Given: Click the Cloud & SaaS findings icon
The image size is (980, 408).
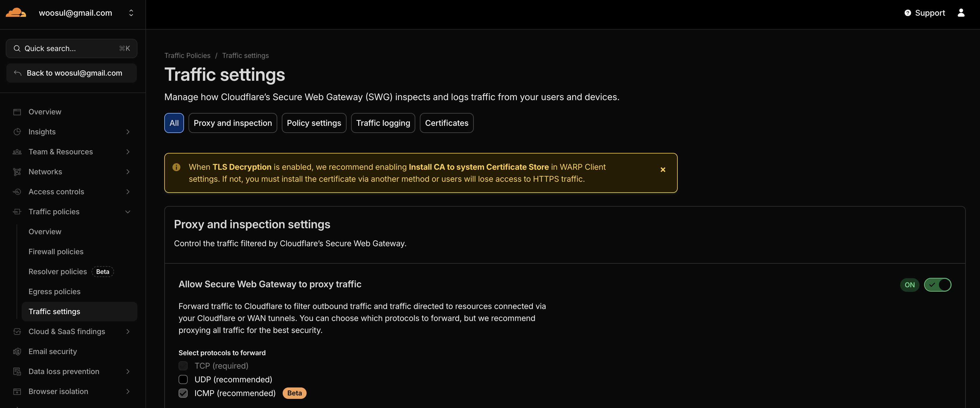Looking at the screenshot, I should [x=17, y=332].
